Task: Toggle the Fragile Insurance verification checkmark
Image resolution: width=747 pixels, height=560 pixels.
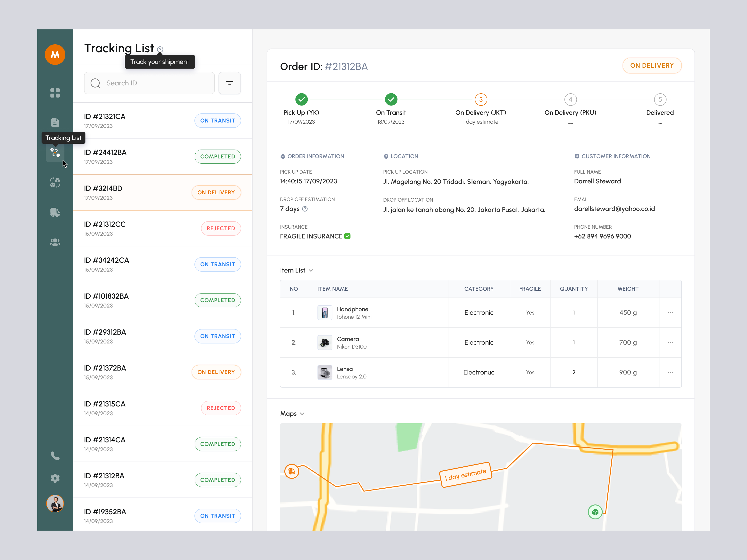Action: click(348, 236)
